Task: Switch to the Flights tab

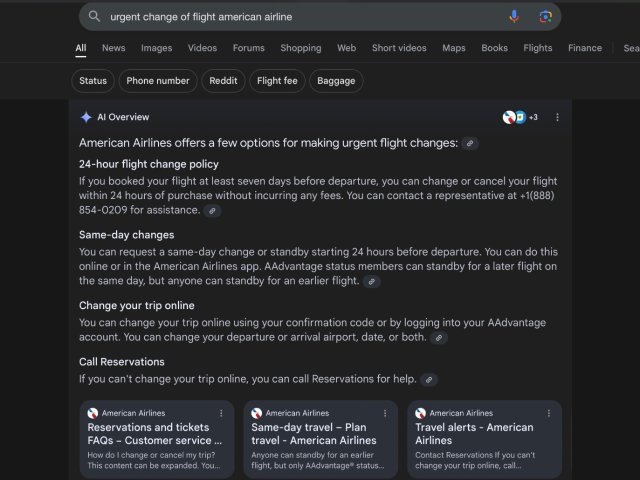Action: point(537,48)
